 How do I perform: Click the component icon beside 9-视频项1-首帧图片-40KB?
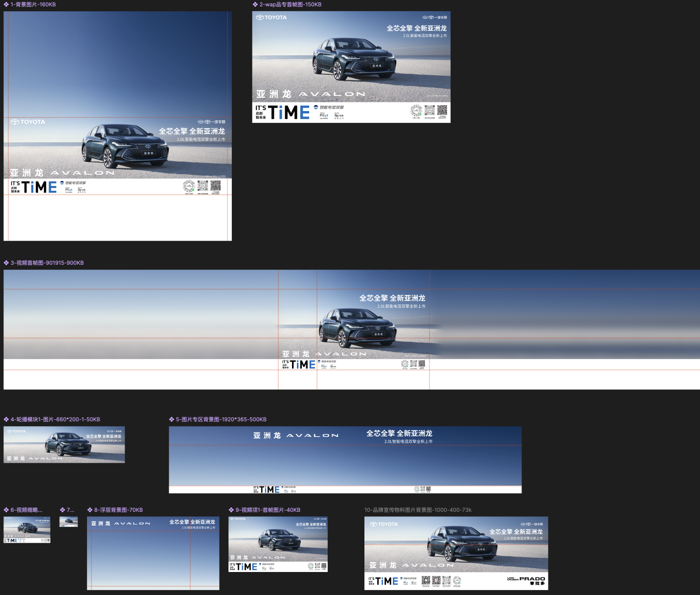(x=231, y=510)
